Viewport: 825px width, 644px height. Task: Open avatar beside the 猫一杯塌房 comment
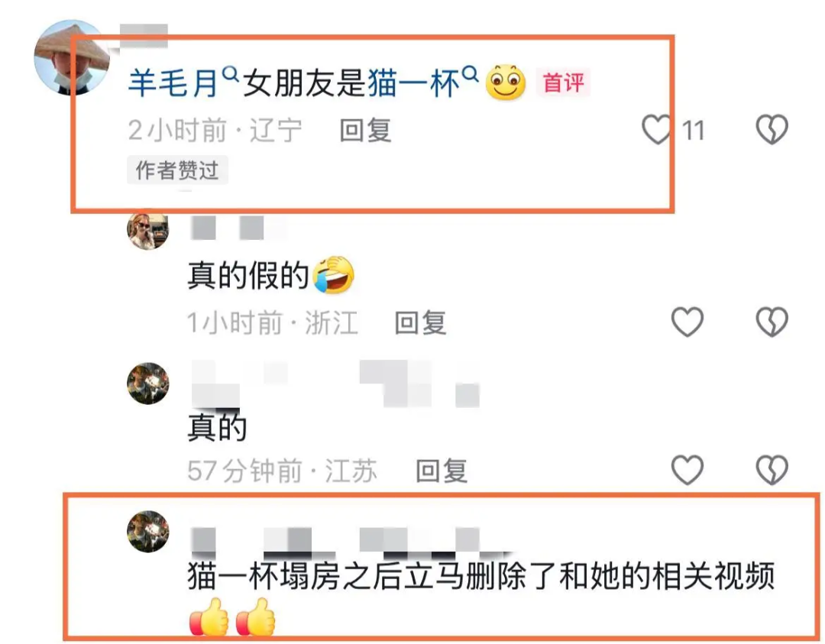click(x=148, y=532)
